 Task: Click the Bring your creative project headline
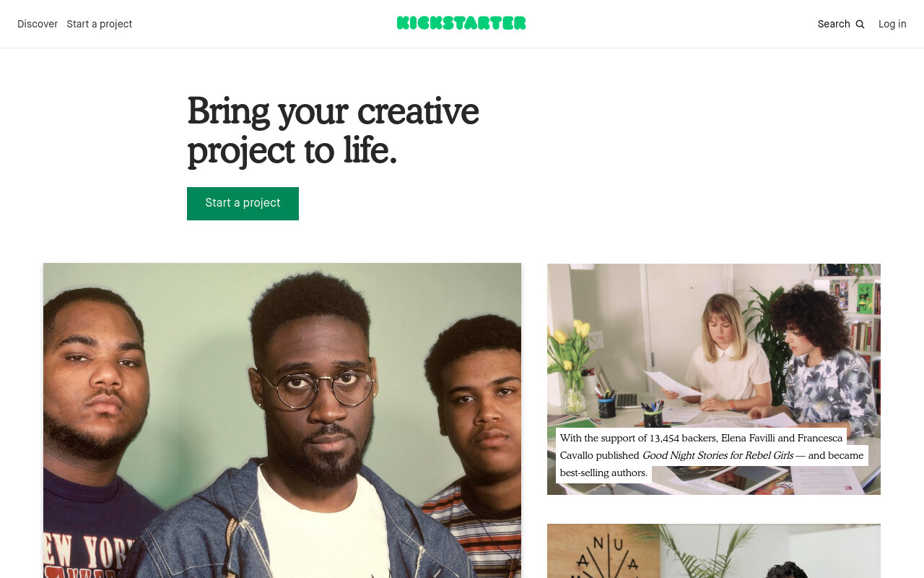[x=333, y=130]
